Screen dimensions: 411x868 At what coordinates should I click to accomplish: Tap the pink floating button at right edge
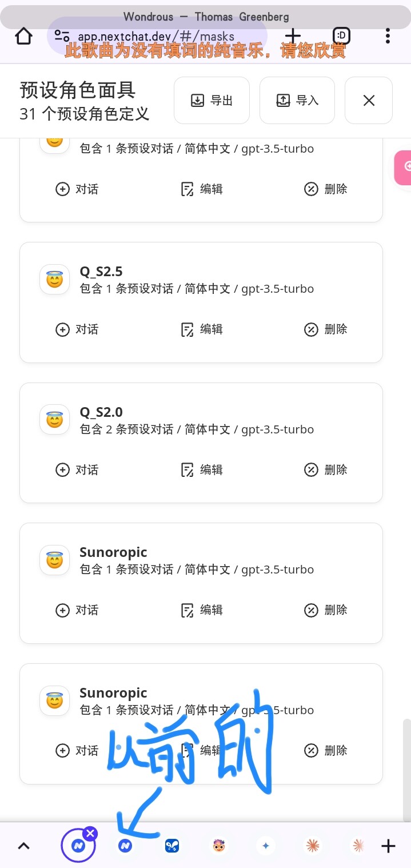coord(403,167)
